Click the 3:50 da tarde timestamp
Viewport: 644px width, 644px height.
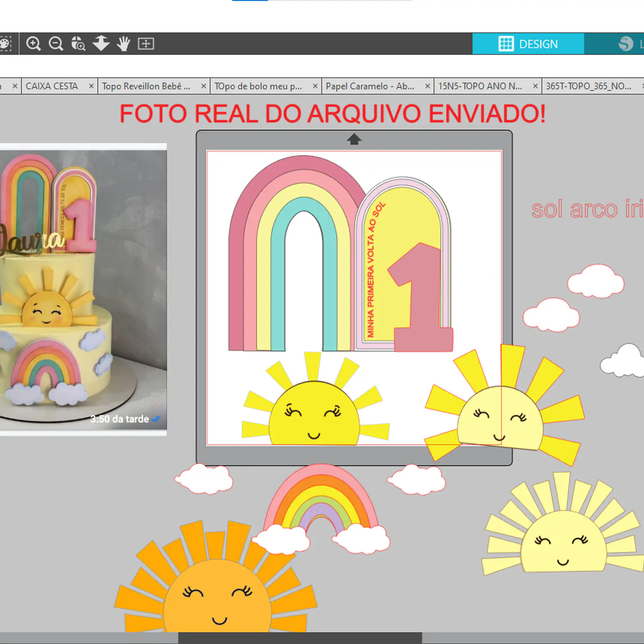[x=119, y=419]
